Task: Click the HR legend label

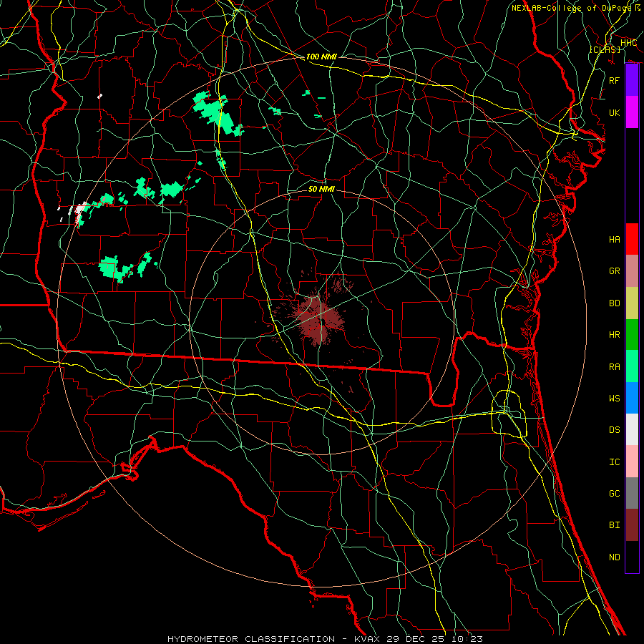Action: [615, 335]
